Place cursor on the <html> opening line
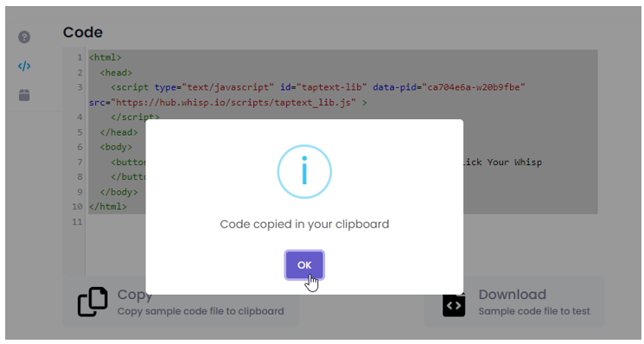The image size is (644, 344). 105,57
